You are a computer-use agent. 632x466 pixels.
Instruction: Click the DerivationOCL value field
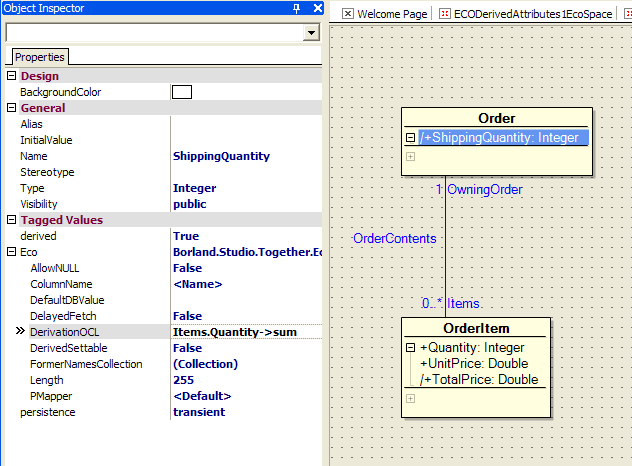[x=246, y=332]
